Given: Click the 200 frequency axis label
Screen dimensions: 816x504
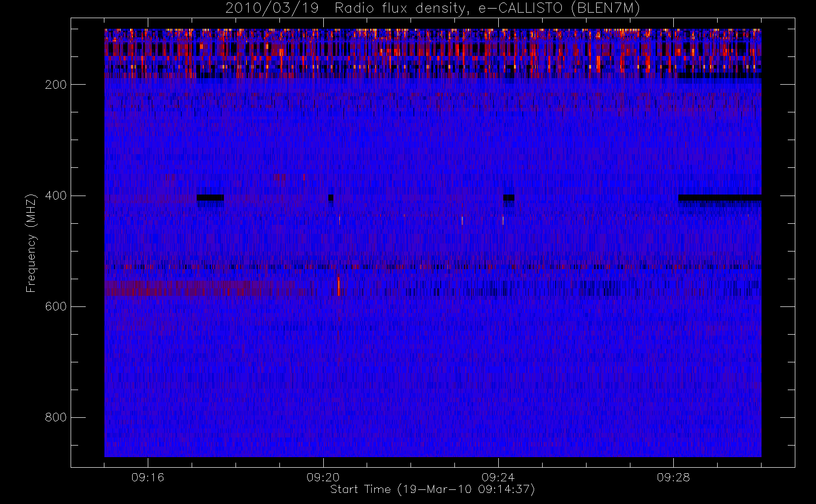Looking at the screenshot, I should 55,85.
